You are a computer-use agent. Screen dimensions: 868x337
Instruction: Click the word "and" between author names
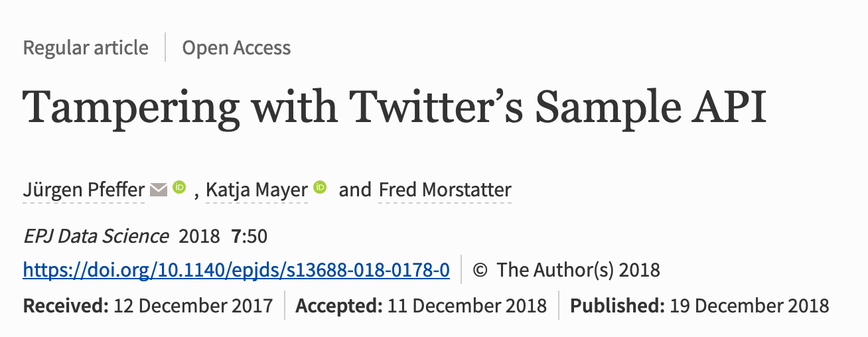click(x=355, y=190)
